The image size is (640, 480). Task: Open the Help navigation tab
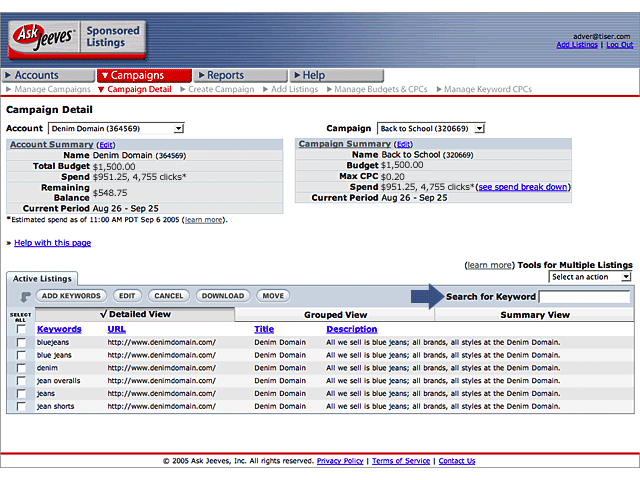pos(314,75)
